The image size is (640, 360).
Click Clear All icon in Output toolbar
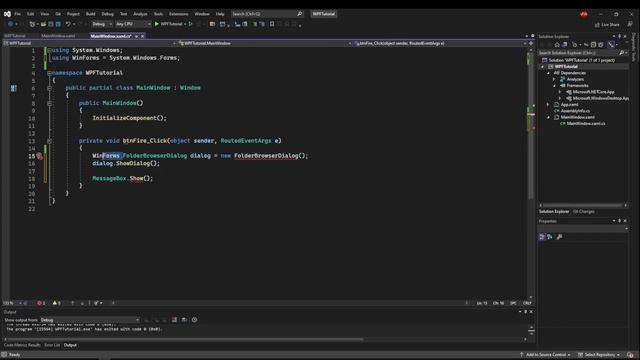pyautogui.click(x=174, y=320)
